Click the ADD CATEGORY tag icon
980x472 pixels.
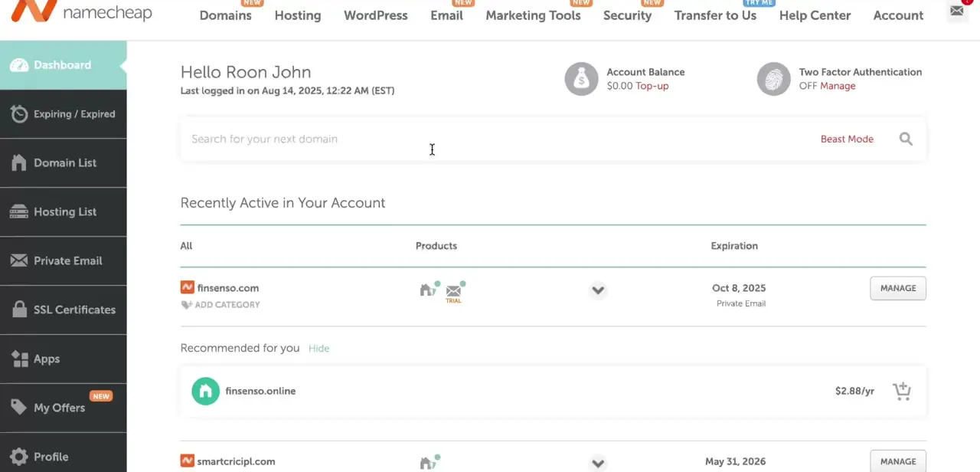click(x=186, y=305)
